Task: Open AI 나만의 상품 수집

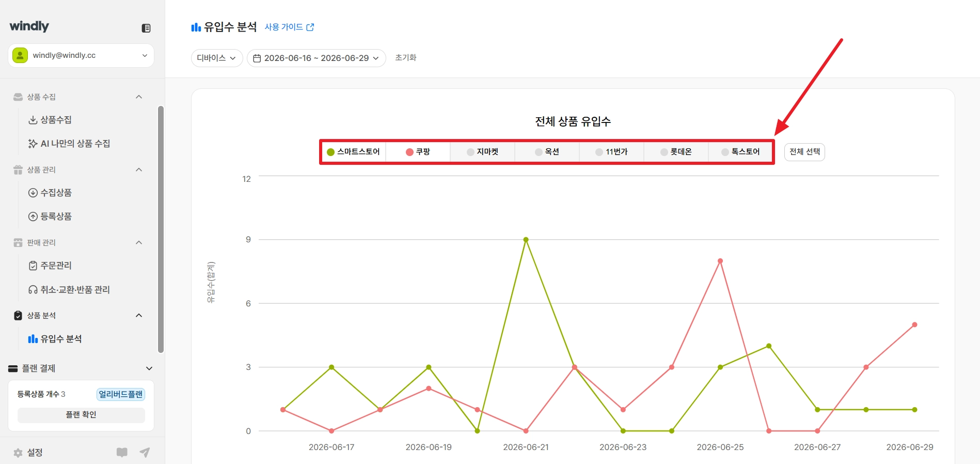Action: [69, 144]
